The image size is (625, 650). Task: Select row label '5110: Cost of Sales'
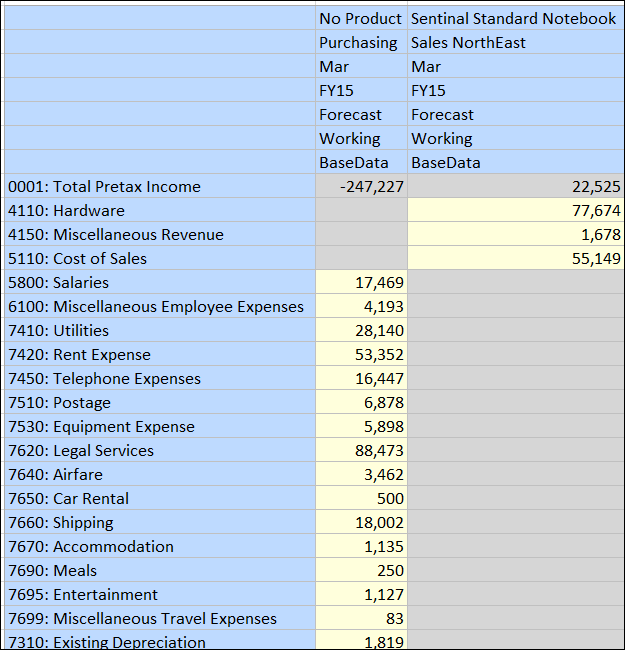[160, 259]
